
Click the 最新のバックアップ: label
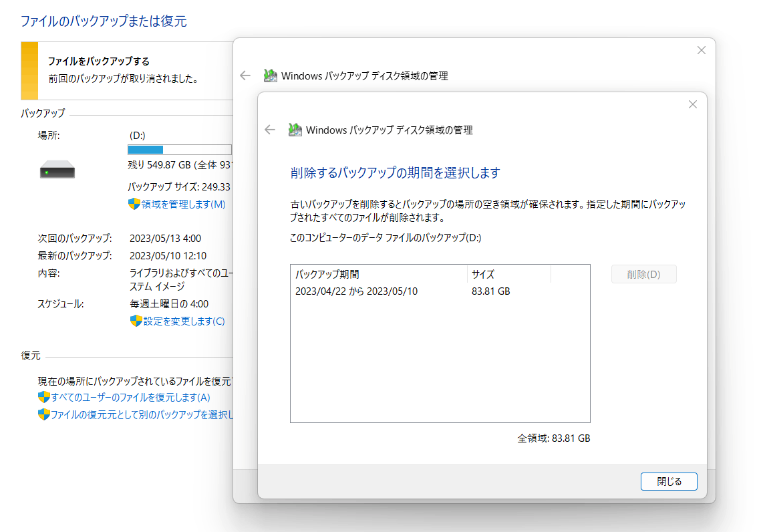(75, 256)
